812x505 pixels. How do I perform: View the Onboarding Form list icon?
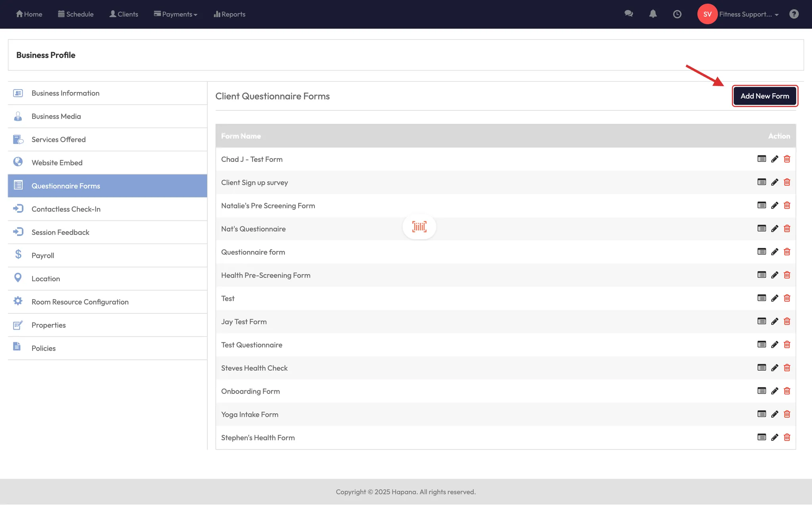(x=762, y=391)
